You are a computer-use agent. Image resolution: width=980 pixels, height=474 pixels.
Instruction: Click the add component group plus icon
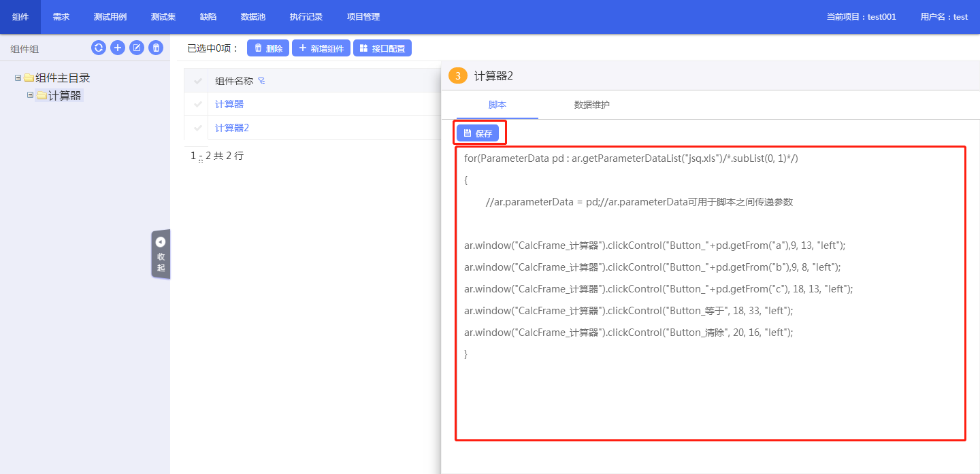pos(118,48)
